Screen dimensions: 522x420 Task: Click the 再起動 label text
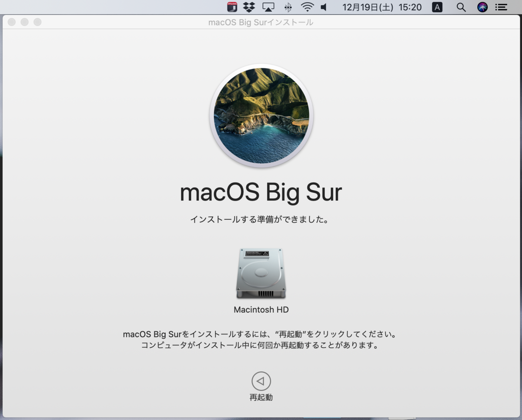click(261, 397)
